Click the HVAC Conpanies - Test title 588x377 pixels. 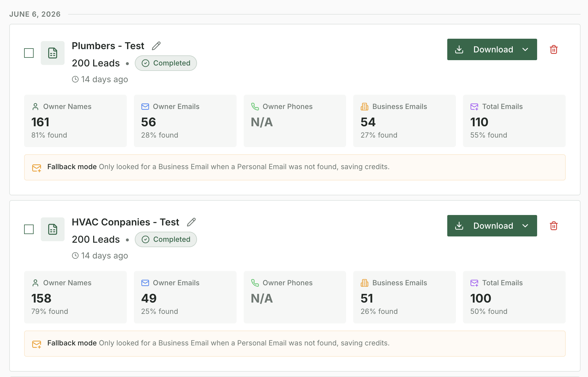point(126,222)
